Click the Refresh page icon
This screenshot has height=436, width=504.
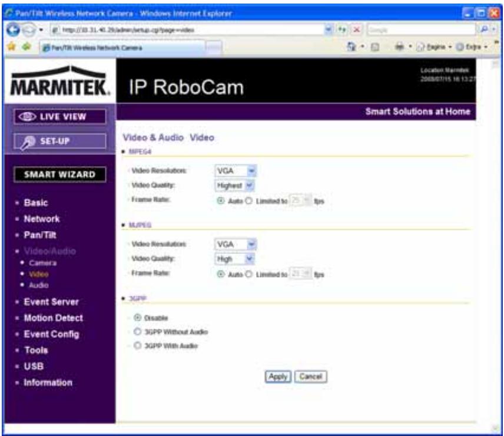click(x=342, y=30)
